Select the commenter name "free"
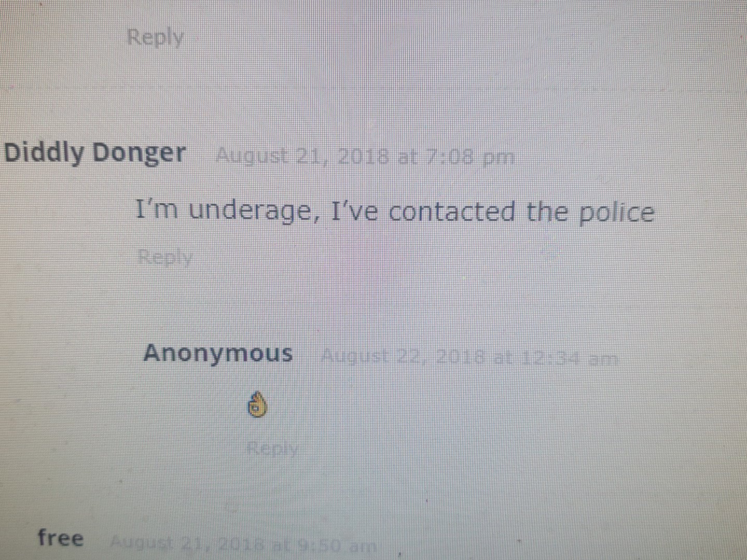This screenshot has height=560, width=747. pos(61,538)
